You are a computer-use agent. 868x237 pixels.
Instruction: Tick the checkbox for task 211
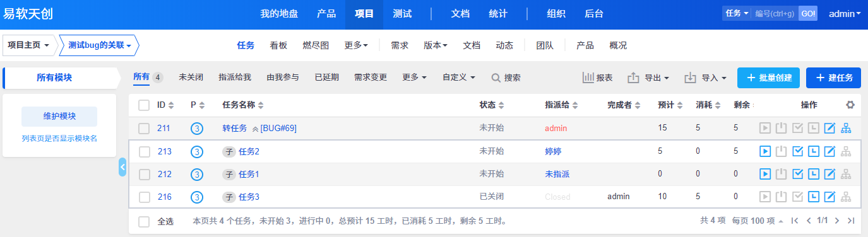point(144,129)
